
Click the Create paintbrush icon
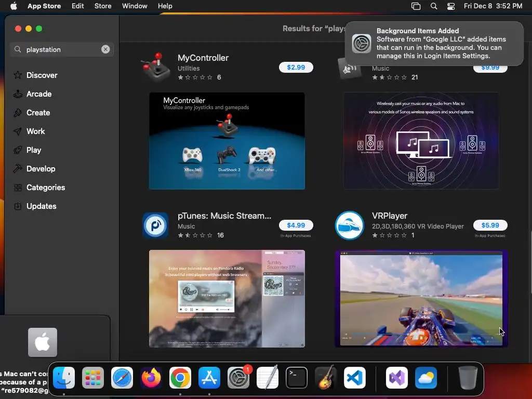18,113
